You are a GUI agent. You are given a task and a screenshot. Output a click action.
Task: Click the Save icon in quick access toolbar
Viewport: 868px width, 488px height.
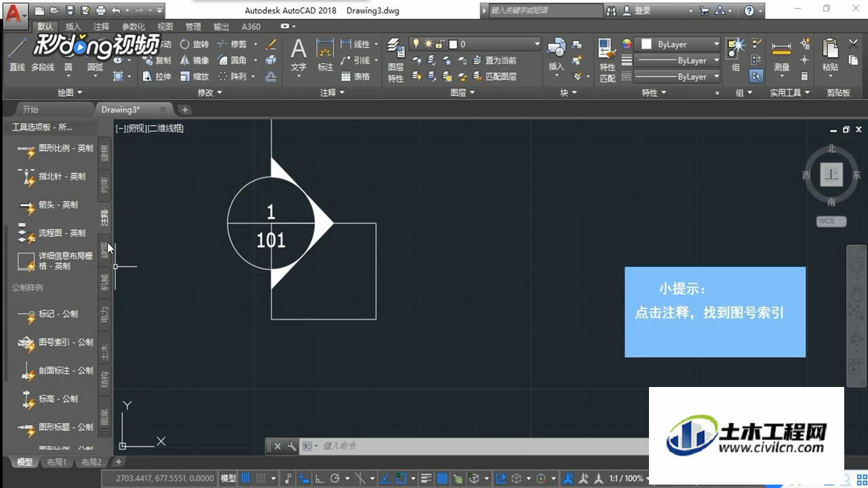click(70, 11)
